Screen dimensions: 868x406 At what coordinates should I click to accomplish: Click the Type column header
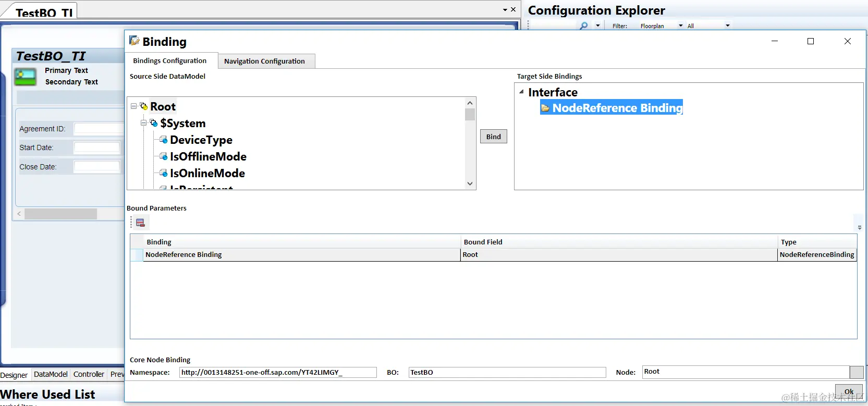(817, 242)
